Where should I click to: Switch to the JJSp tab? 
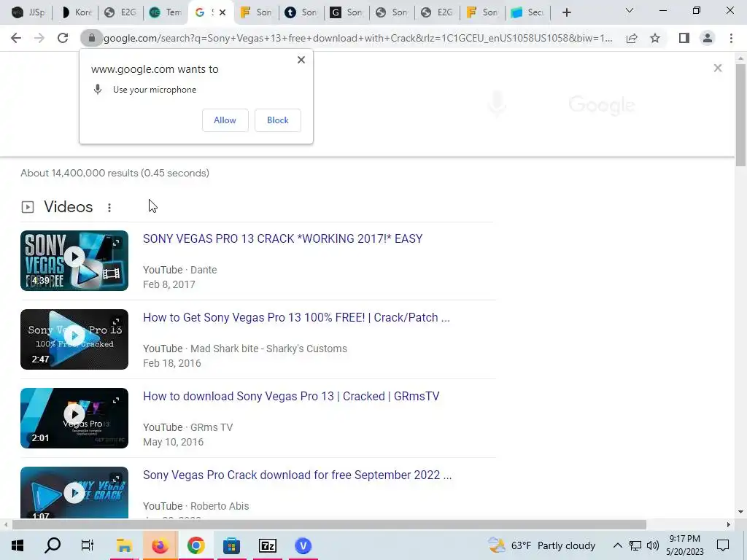28,12
